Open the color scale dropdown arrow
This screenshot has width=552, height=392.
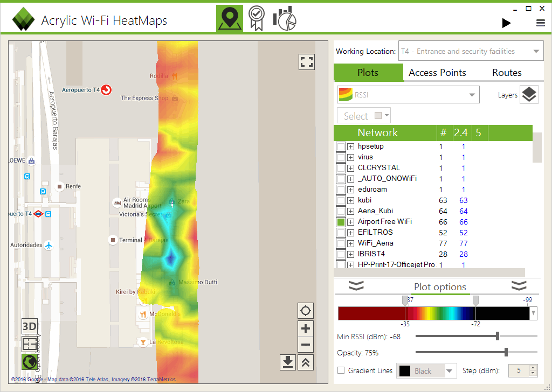534,313
